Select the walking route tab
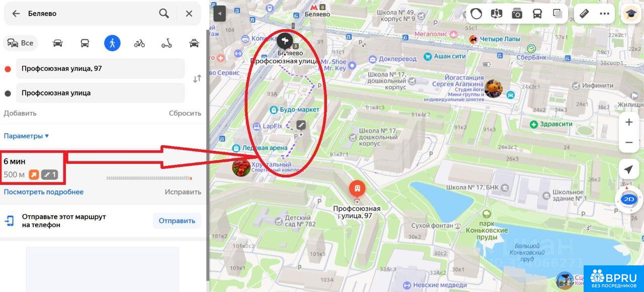 pyautogui.click(x=112, y=43)
